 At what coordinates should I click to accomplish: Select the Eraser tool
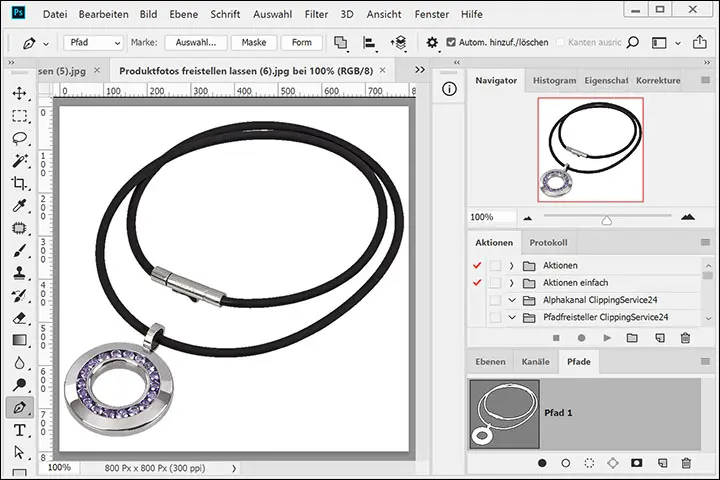click(x=19, y=318)
